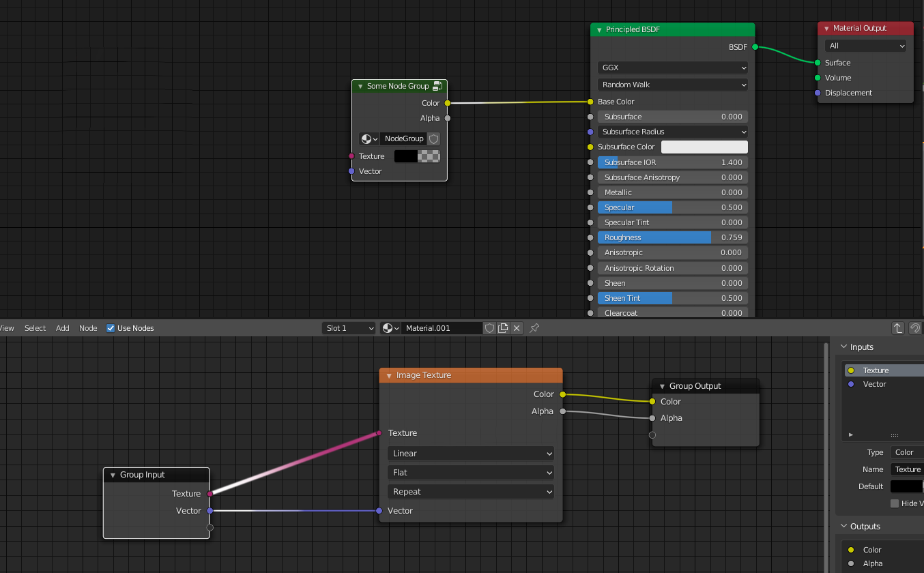This screenshot has height=573, width=924.
Task: Click the Roughness slider on Principled BSDF
Action: [673, 237]
